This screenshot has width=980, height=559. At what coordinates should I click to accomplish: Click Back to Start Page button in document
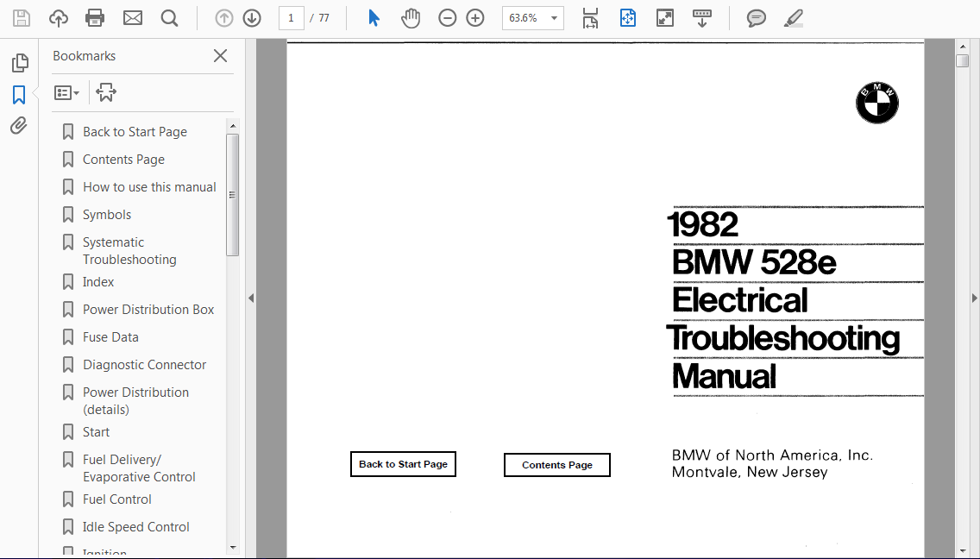coord(403,464)
